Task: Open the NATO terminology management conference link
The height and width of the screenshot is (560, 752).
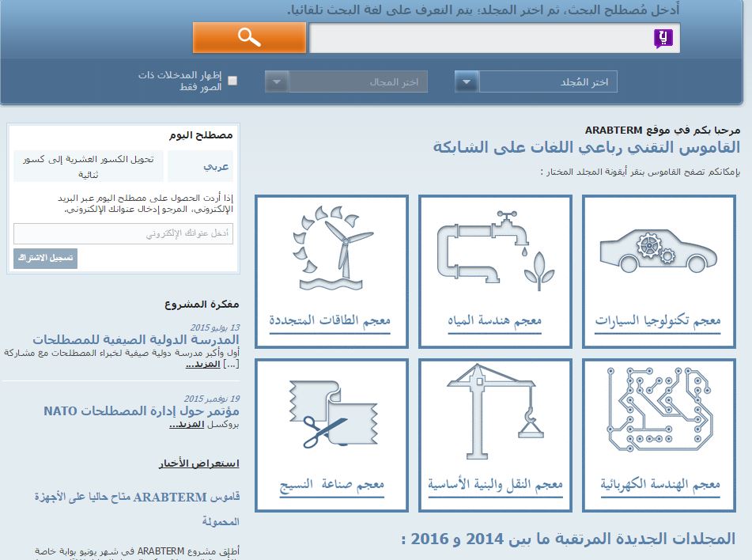Action: click(x=142, y=411)
